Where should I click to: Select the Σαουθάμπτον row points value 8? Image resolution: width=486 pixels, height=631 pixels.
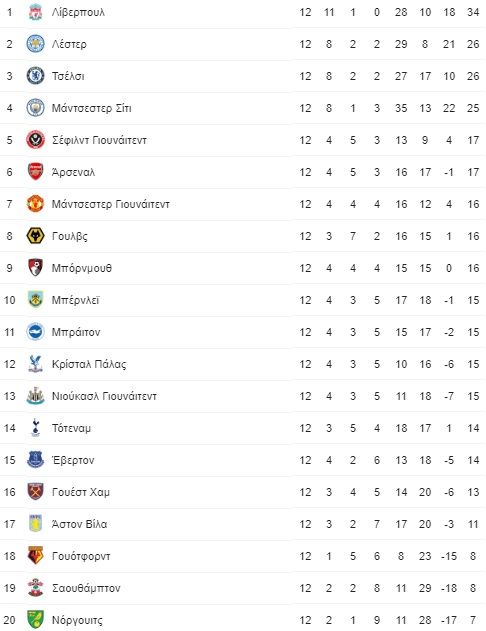tap(473, 588)
